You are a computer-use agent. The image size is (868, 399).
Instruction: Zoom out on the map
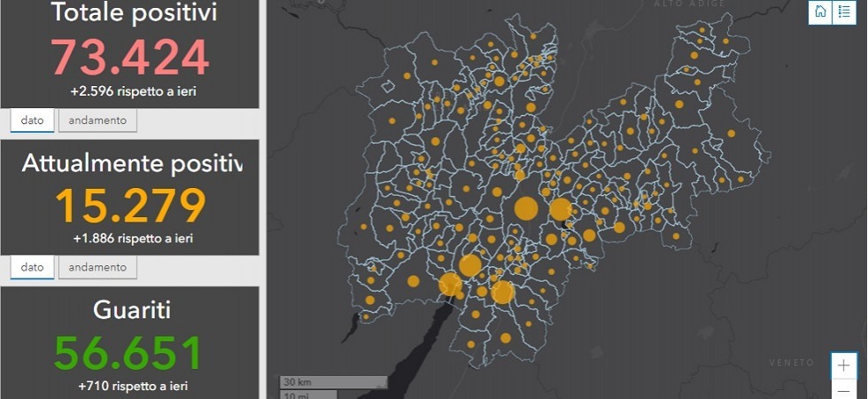[x=843, y=389]
